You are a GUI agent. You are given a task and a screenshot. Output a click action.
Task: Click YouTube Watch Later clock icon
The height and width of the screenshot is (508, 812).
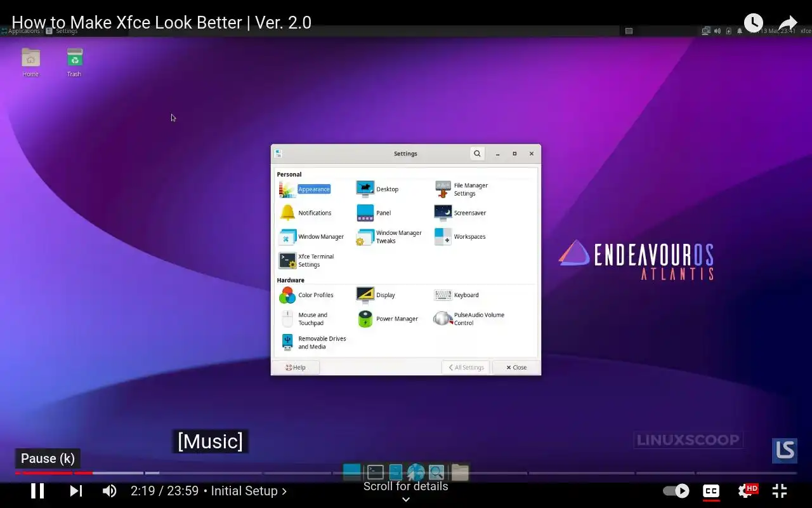[753, 23]
